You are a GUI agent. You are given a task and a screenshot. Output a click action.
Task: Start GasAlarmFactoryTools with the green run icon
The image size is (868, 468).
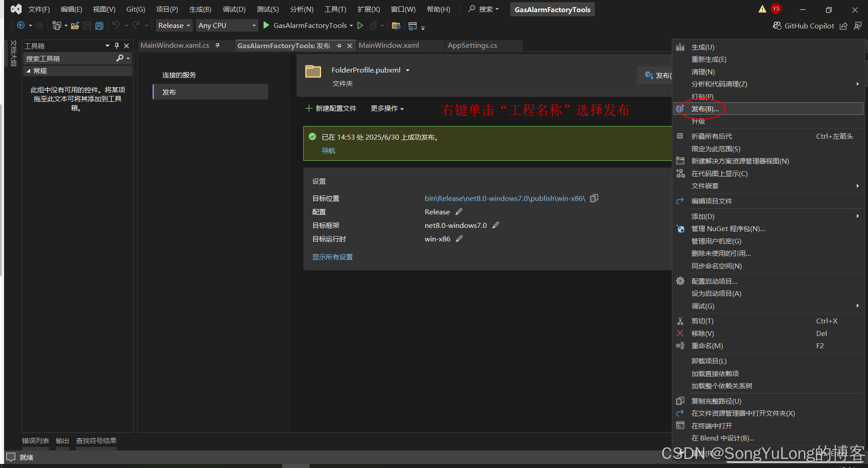[265, 26]
